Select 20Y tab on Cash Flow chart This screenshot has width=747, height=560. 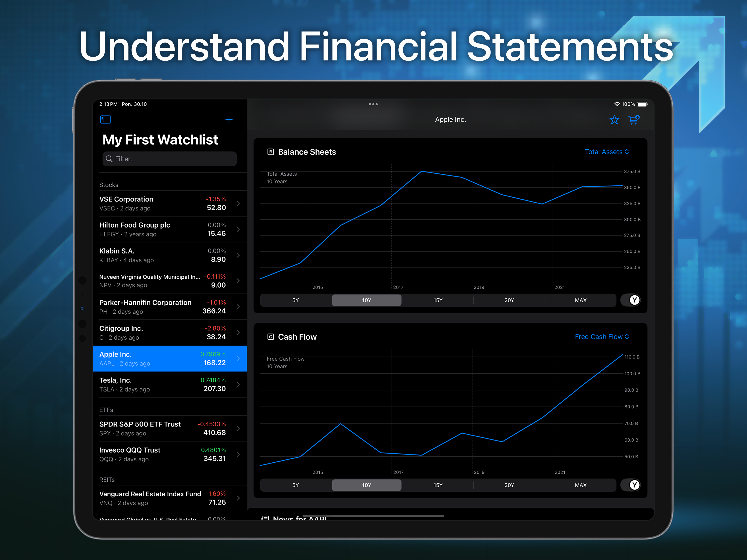509,485
